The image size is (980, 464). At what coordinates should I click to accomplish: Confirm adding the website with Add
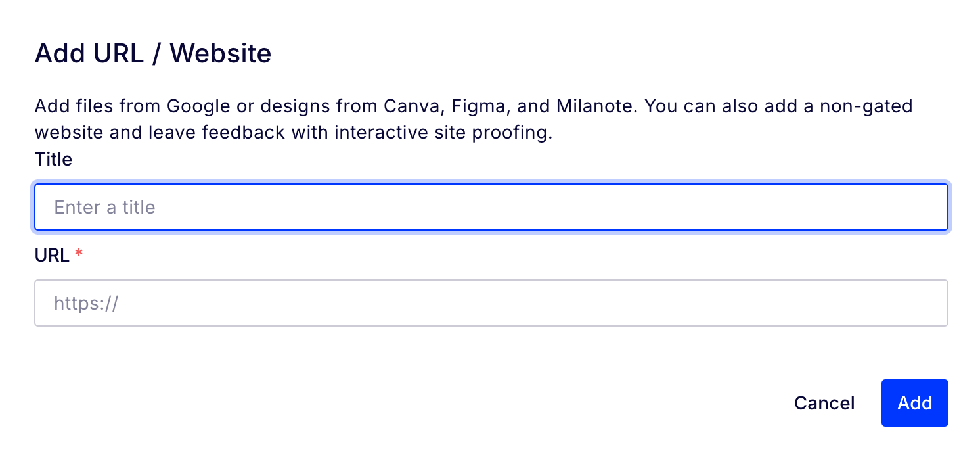point(914,403)
